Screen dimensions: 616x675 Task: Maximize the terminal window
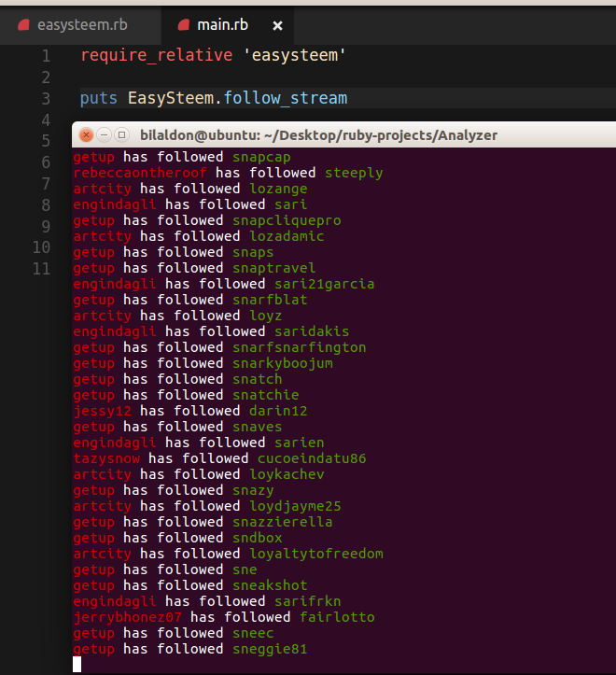122,135
